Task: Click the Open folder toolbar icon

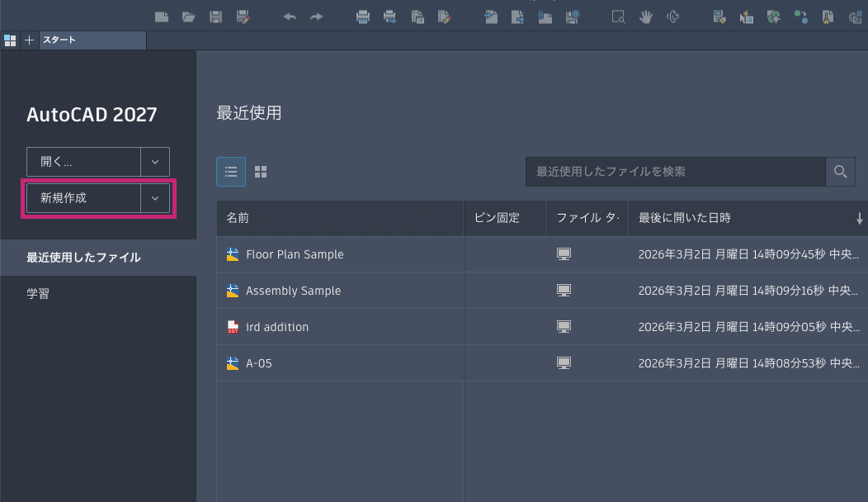Action: 189,17
